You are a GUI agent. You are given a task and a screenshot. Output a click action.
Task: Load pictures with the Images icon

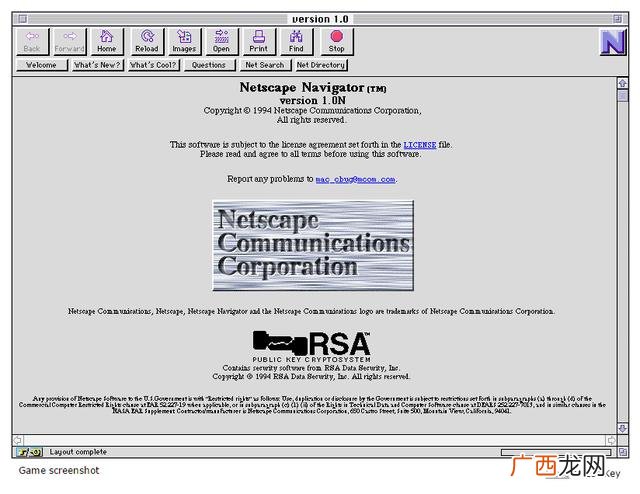click(184, 41)
